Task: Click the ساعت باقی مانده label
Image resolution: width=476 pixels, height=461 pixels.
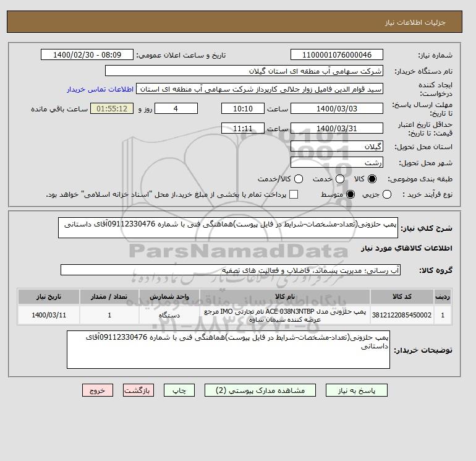Action: (59, 109)
